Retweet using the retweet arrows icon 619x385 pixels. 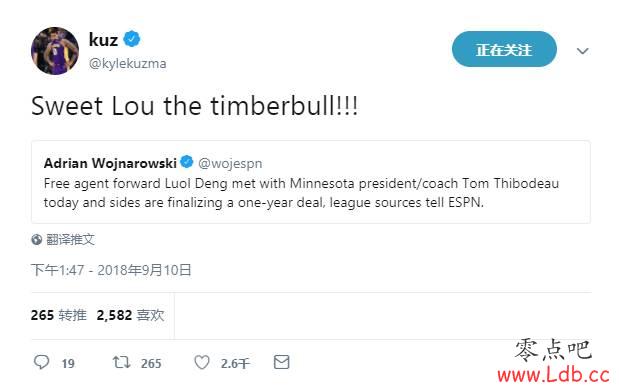(x=122, y=362)
